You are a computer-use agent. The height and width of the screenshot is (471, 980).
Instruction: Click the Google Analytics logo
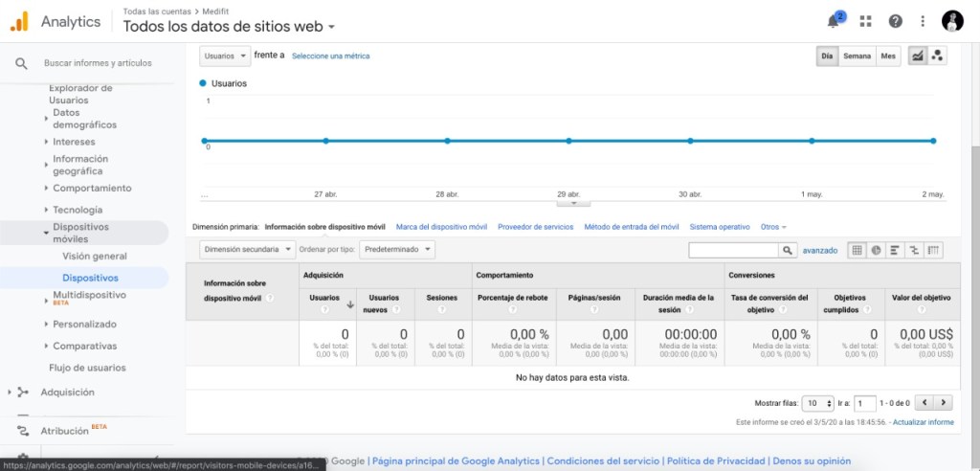tap(19, 21)
